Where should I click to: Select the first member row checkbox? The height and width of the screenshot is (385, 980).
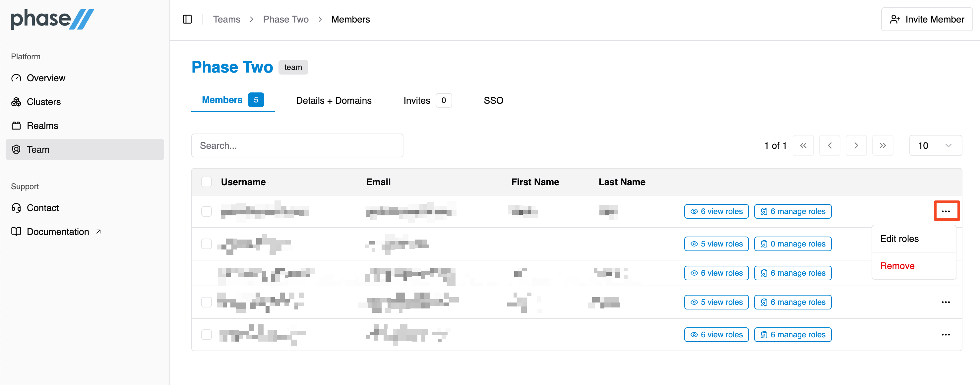pyautogui.click(x=207, y=211)
